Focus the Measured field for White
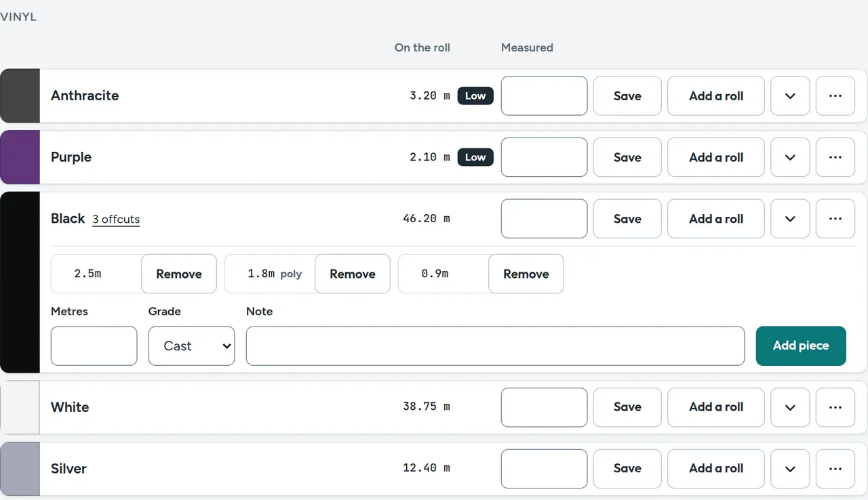The width and height of the screenshot is (868, 500). [x=545, y=407]
